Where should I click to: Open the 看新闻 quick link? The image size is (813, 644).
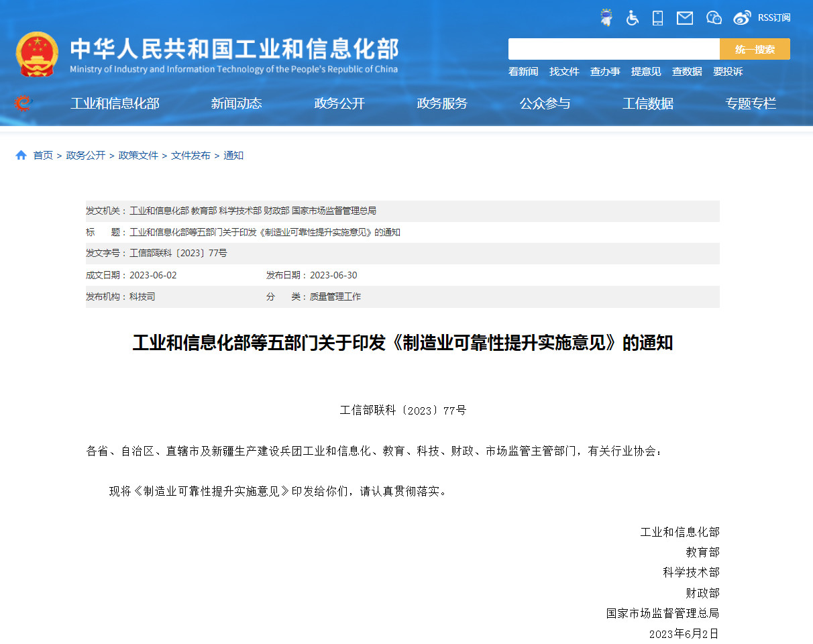(523, 72)
